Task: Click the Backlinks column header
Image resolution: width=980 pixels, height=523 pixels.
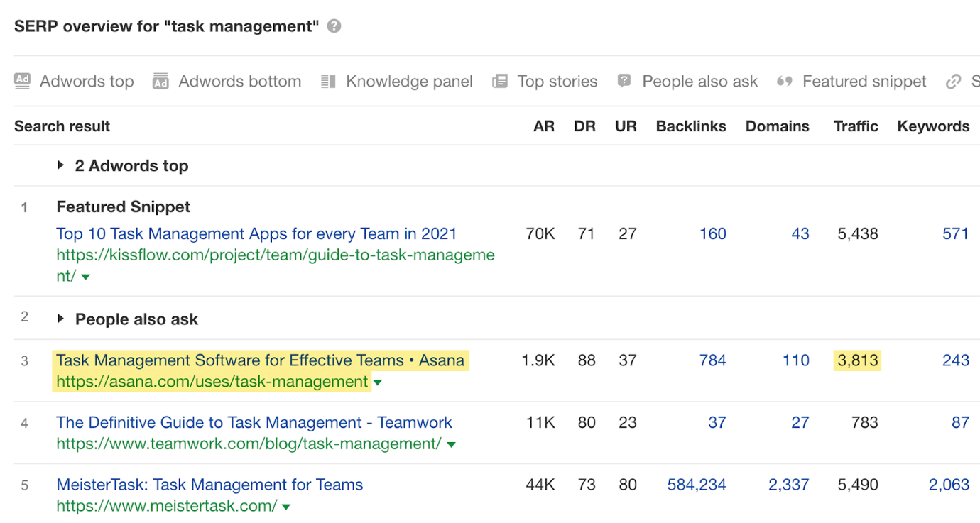Action: click(x=690, y=126)
